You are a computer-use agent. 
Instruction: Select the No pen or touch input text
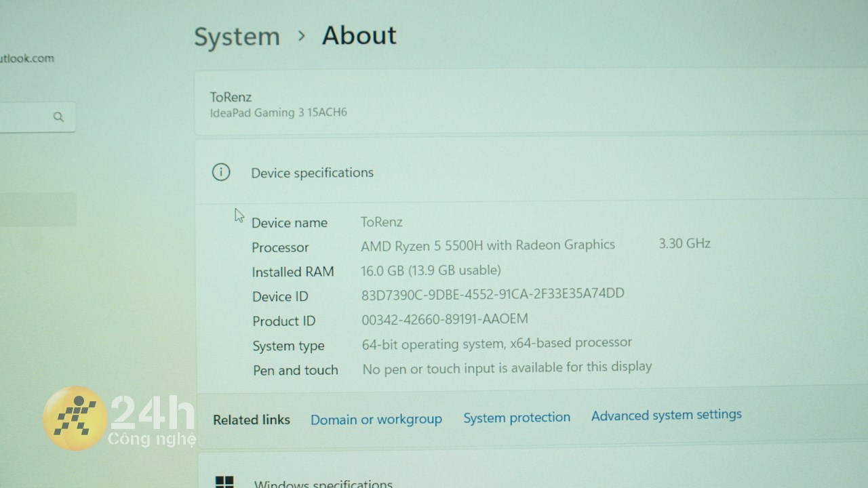tap(507, 368)
